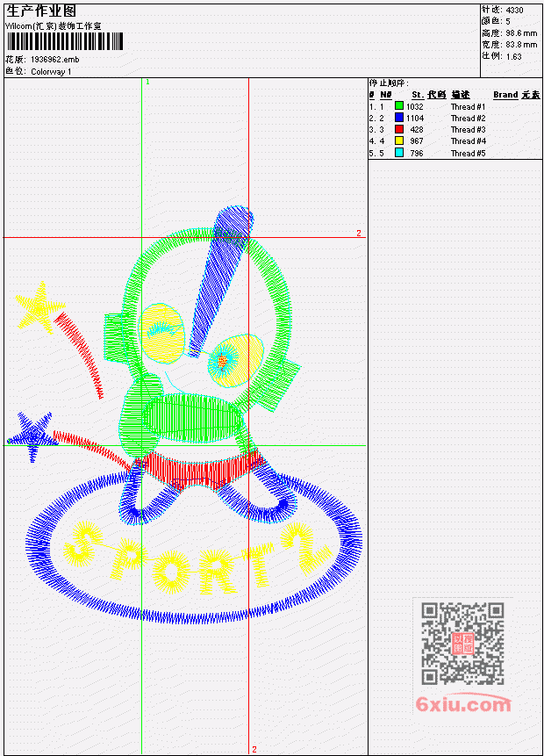544x756 pixels.
Task: Click the height value '98.6 mm'
Action: (x=521, y=33)
